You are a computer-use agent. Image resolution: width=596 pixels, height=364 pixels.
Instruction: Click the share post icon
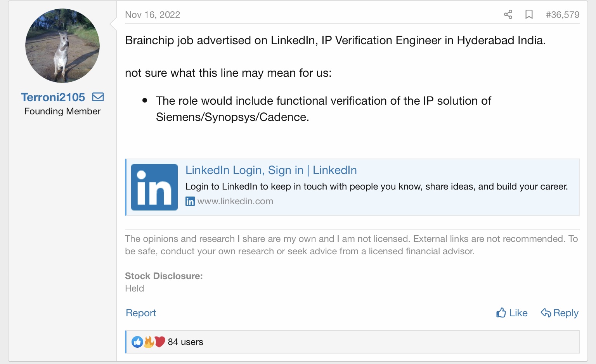tap(508, 15)
